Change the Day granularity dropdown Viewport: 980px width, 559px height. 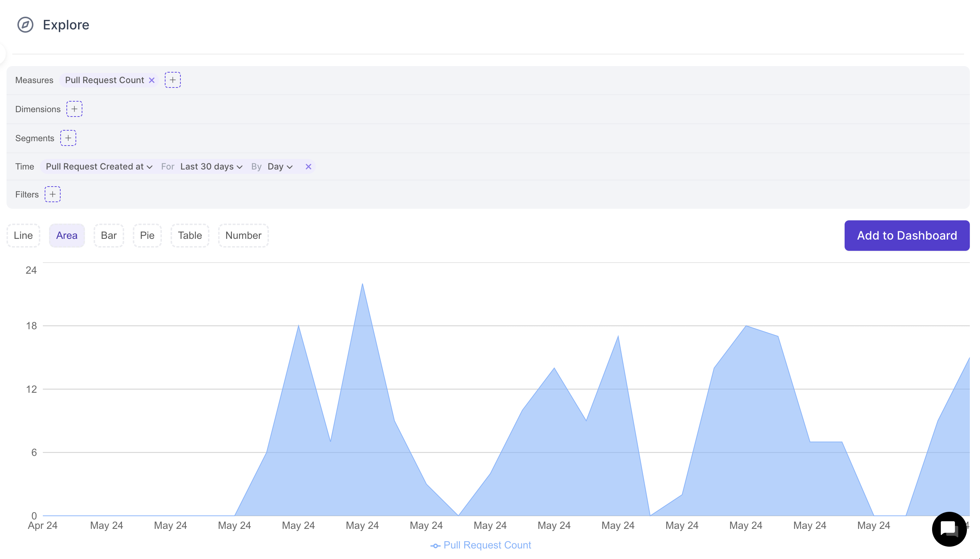(280, 167)
